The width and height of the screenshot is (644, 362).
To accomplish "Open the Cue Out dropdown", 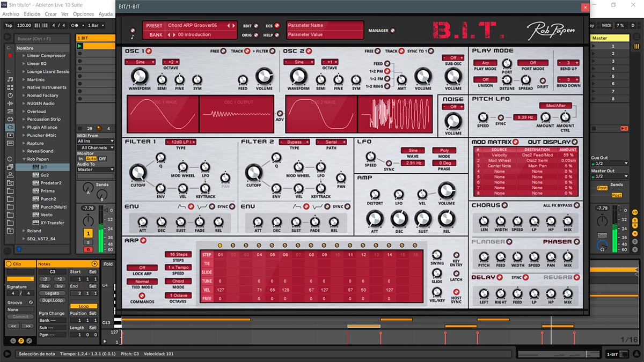I will pos(609,164).
